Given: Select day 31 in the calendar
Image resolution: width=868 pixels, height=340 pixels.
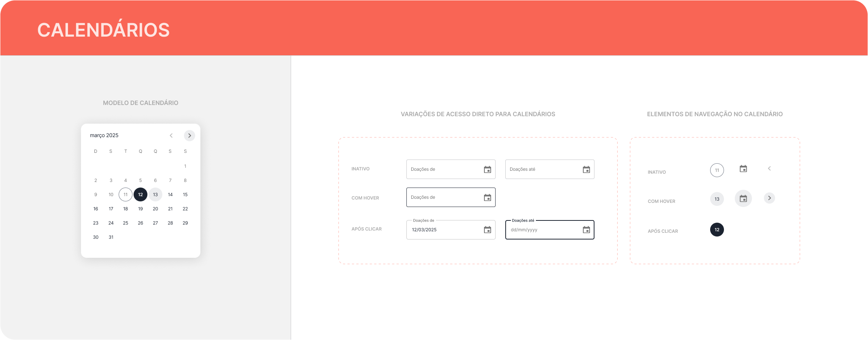Looking at the screenshot, I should pyautogui.click(x=111, y=237).
